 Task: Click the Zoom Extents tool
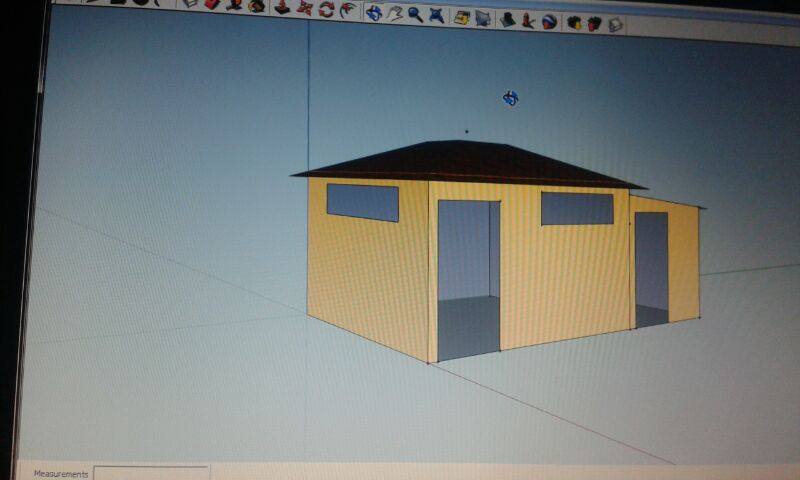(437, 16)
